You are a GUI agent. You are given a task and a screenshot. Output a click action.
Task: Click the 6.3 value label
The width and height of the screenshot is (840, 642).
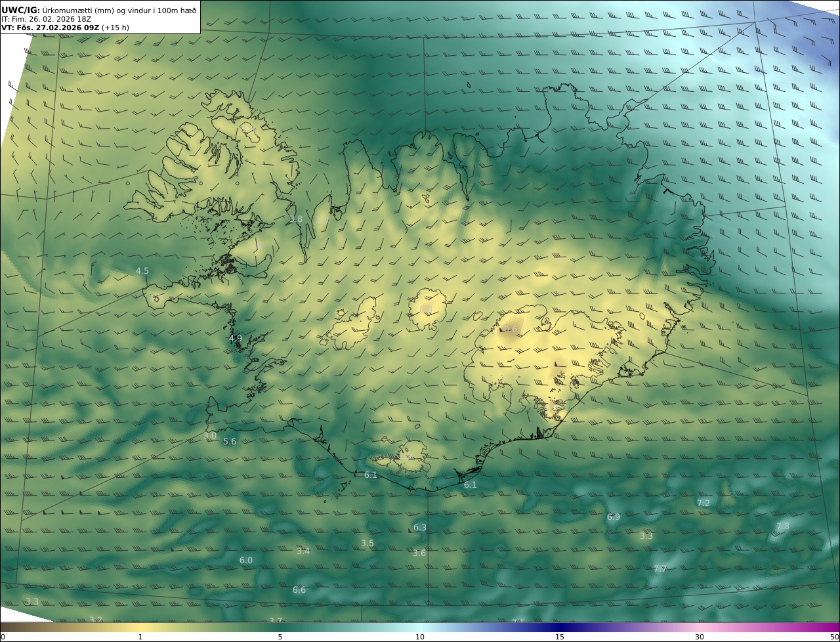[420, 528]
